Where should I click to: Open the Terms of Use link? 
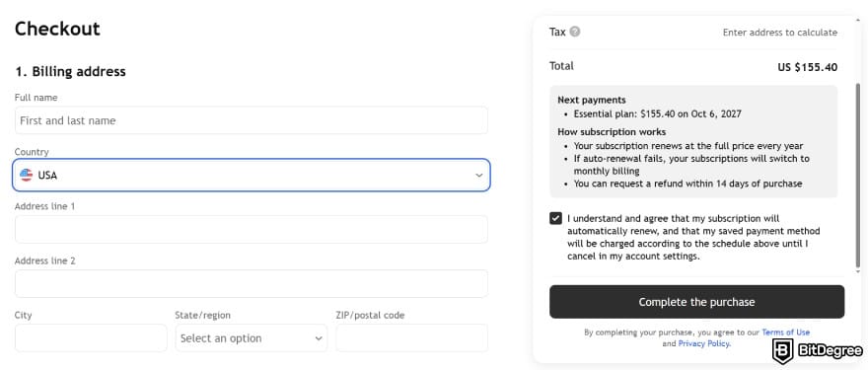tap(785, 333)
